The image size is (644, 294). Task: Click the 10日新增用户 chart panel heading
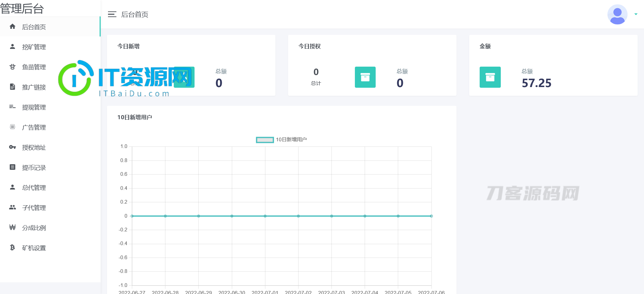[x=135, y=117]
